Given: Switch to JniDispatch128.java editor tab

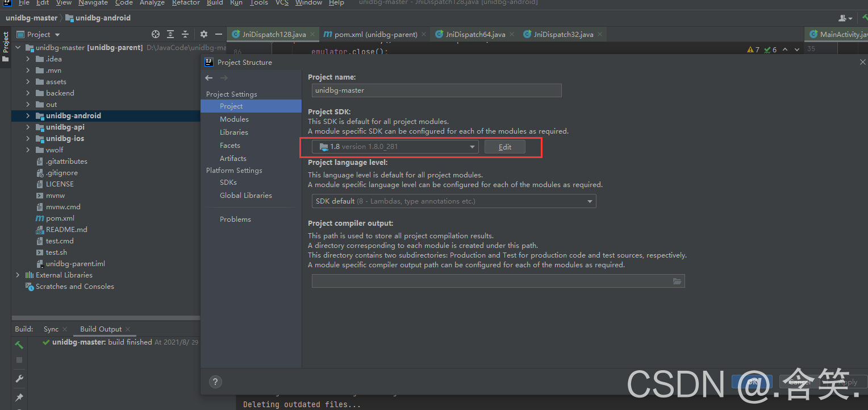Looking at the screenshot, I should pyautogui.click(x=273, y=35).
